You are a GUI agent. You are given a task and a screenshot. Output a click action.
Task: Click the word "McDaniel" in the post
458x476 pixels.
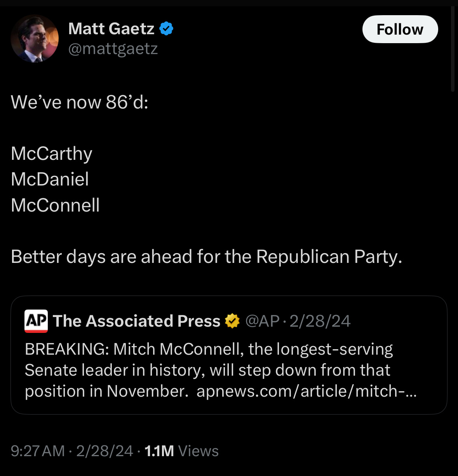coord(50,179)
